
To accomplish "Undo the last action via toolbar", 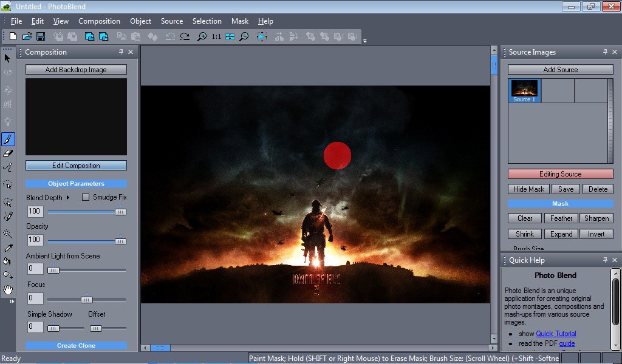I will pos(171,36).
